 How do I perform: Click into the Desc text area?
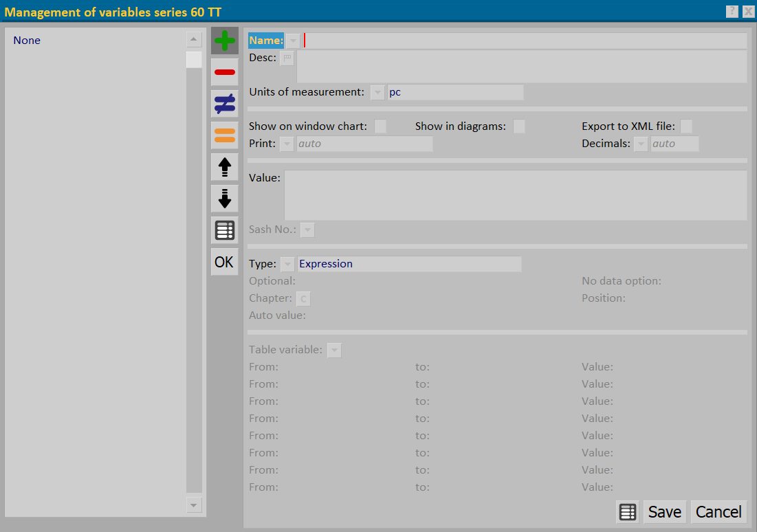pos(522,67)
